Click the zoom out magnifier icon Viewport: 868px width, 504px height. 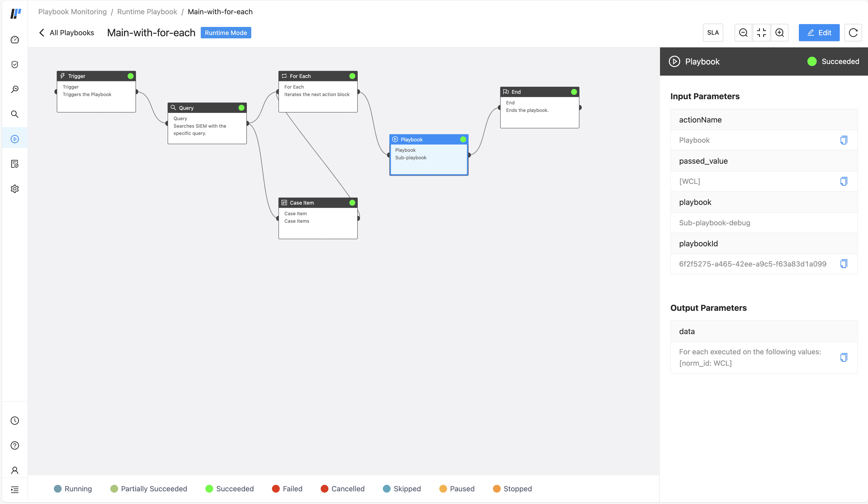[743, 33]
